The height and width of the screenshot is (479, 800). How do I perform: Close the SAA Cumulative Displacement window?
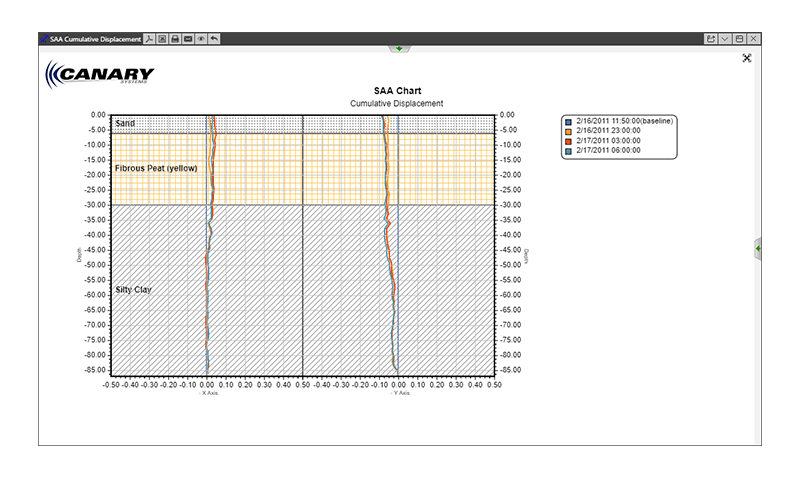pos(754,39)
